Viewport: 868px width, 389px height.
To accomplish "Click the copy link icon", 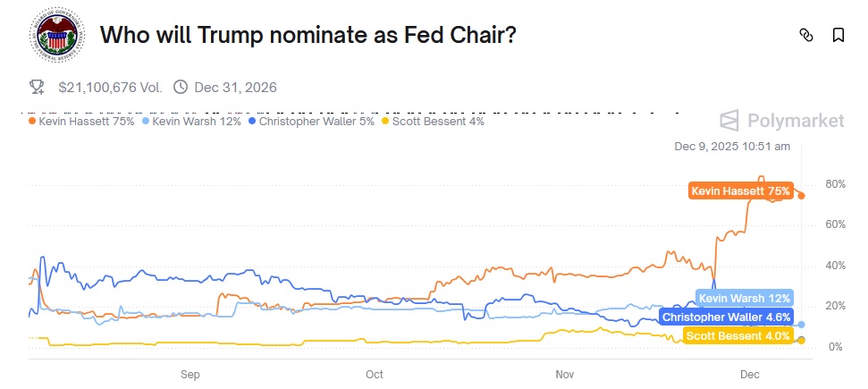I will [806, 36].
